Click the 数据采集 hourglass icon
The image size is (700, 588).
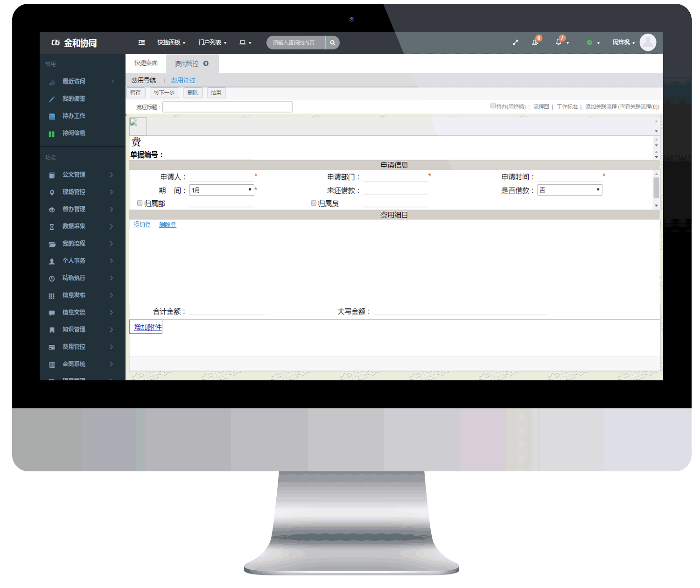click(x=52, y=227)
